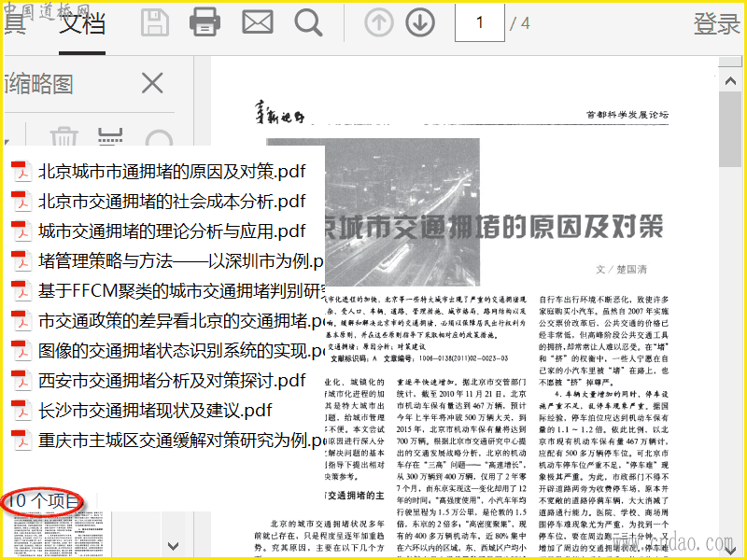
Task: Send the file by email envelope icon
Action: [258, 22]
